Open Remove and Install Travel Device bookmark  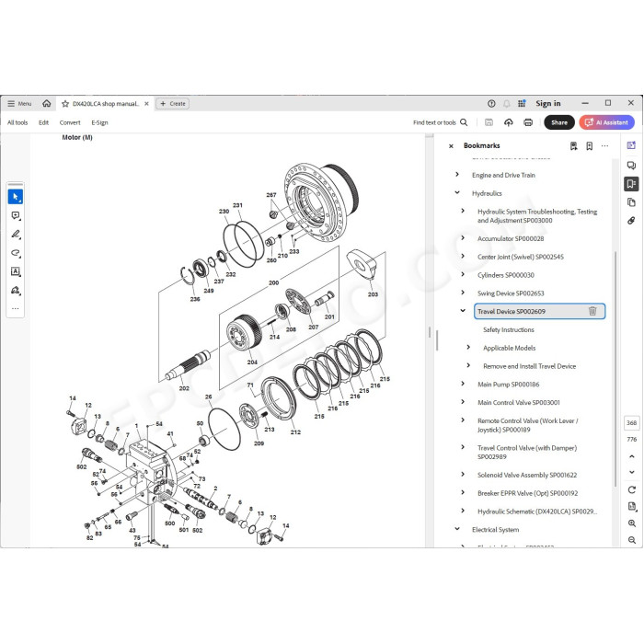pos(529,366)
